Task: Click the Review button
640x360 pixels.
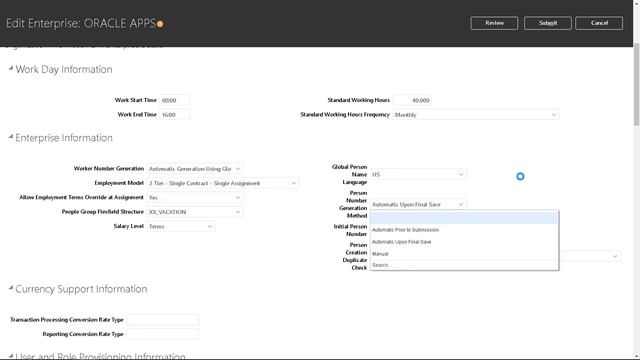Action: (494, 23)
